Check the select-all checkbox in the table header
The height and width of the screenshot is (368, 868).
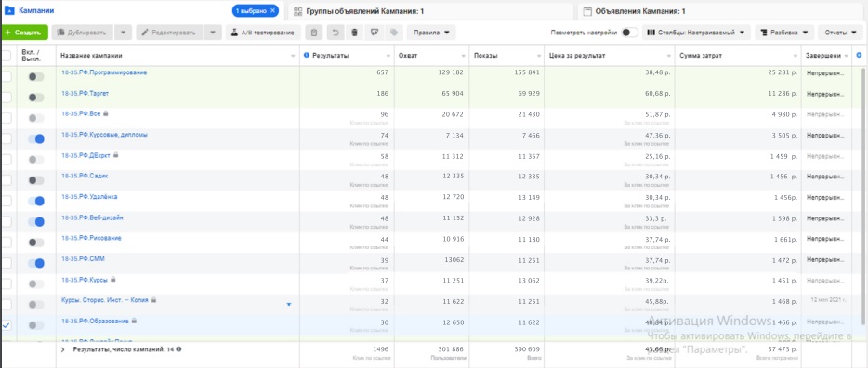click(7, 56)
